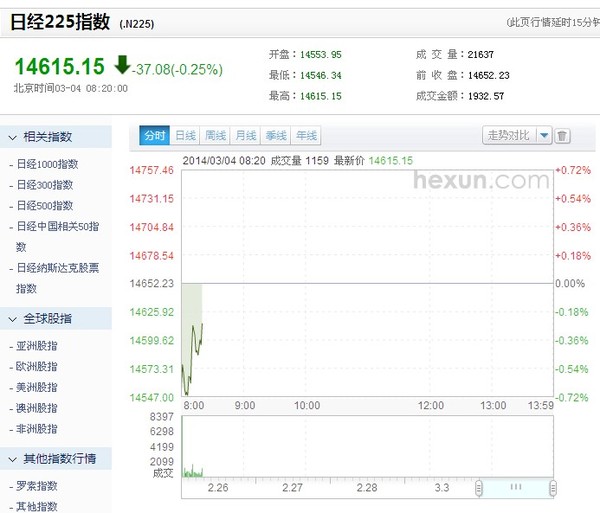The height and width of the screenshot is (513, 600).
Task: Collapse the 相关指数 section
Action: (x=11, y=137)
